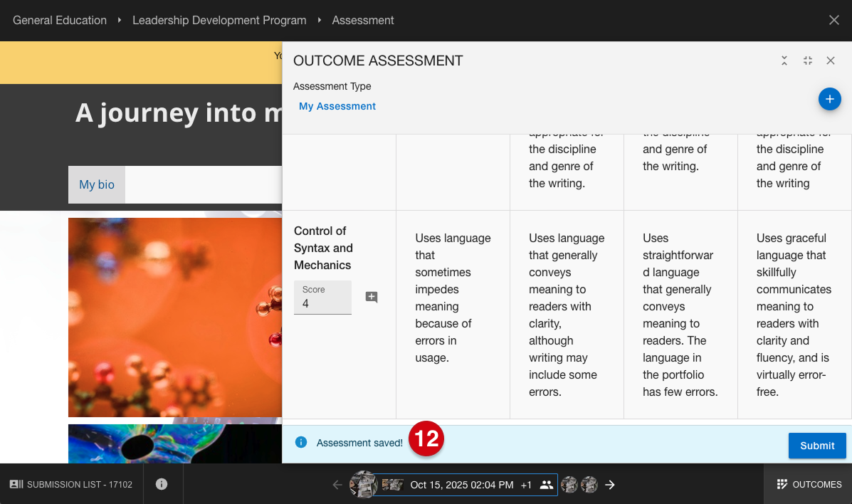
Task: Go to previous submission arrow
Action: point(337,485)
